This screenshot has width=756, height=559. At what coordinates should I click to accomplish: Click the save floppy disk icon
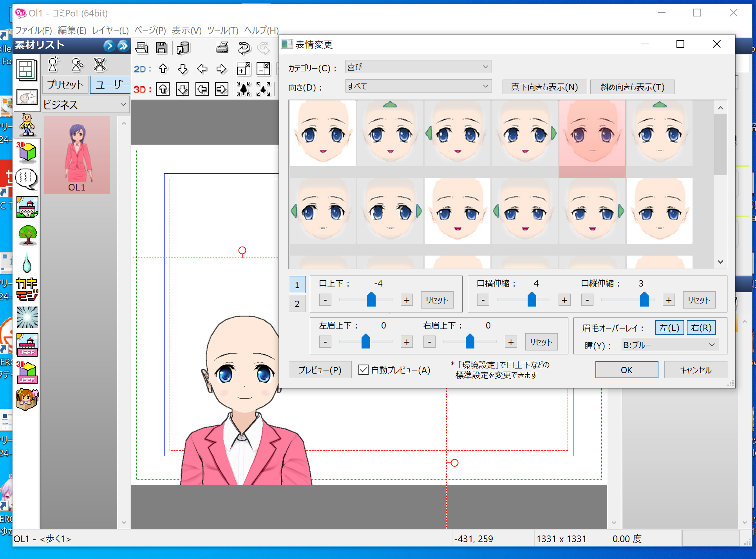161,48
